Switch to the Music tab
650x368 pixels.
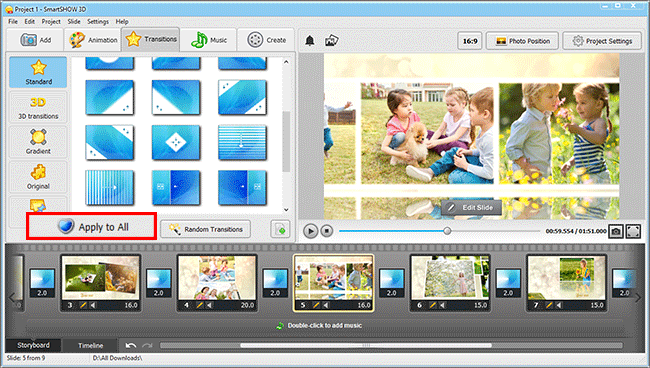click(209, 40)
